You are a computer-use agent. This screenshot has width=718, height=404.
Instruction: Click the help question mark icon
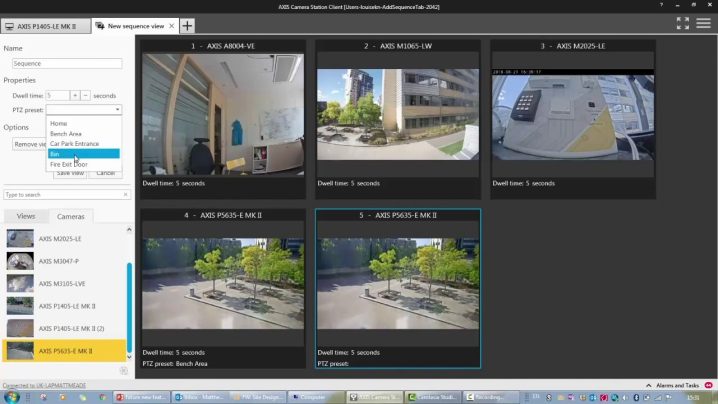pyautogui.click(x=661, y=5)
